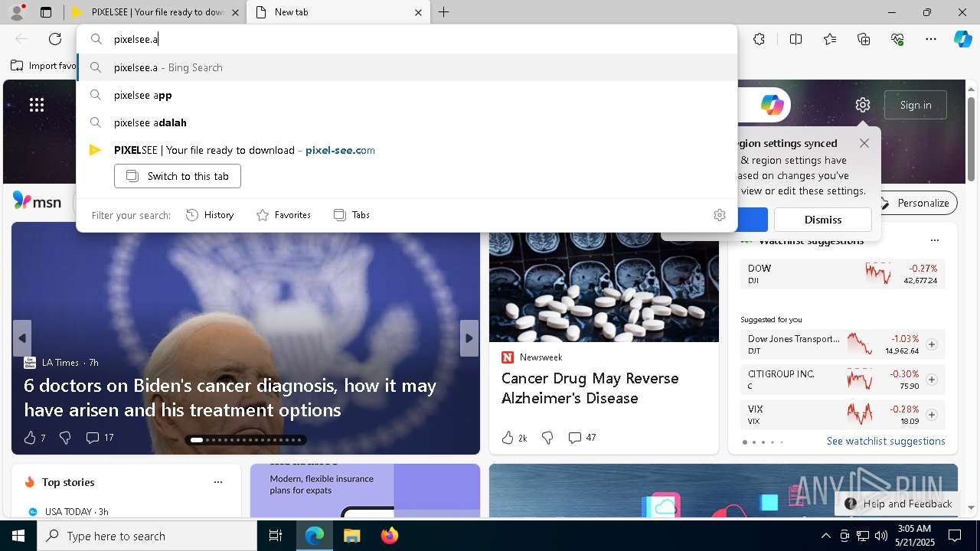Go to previous carousel story
Screen dimensions: 980x551
[22, 338]
